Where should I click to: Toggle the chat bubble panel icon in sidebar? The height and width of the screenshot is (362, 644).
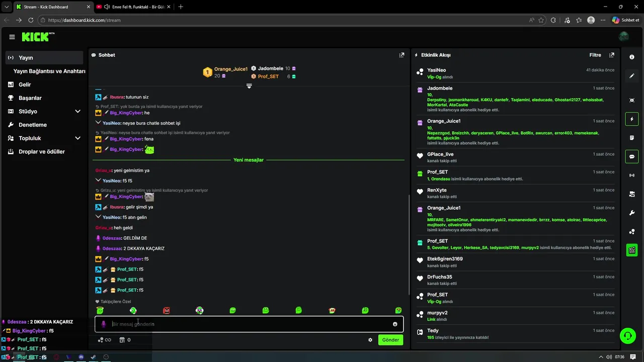[632, 157]
